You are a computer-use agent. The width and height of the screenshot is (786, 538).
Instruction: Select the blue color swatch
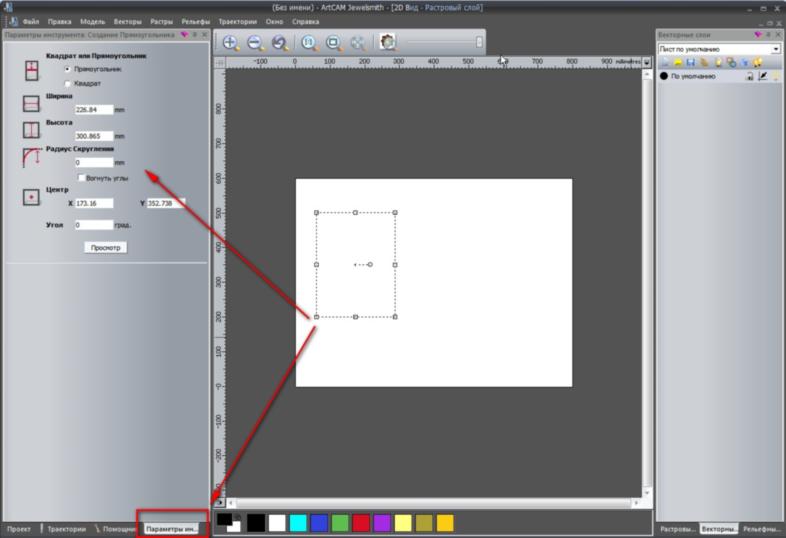[319, 522]
